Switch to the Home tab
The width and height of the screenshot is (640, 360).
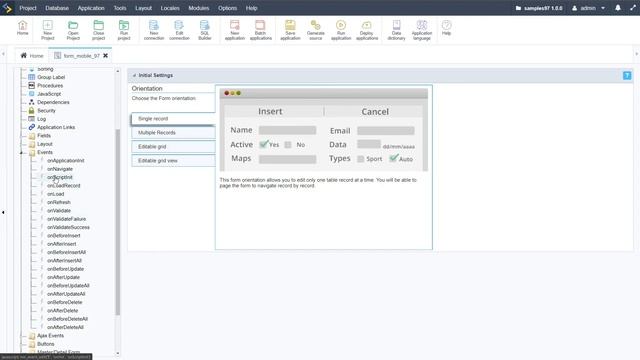tap(32, 56)
